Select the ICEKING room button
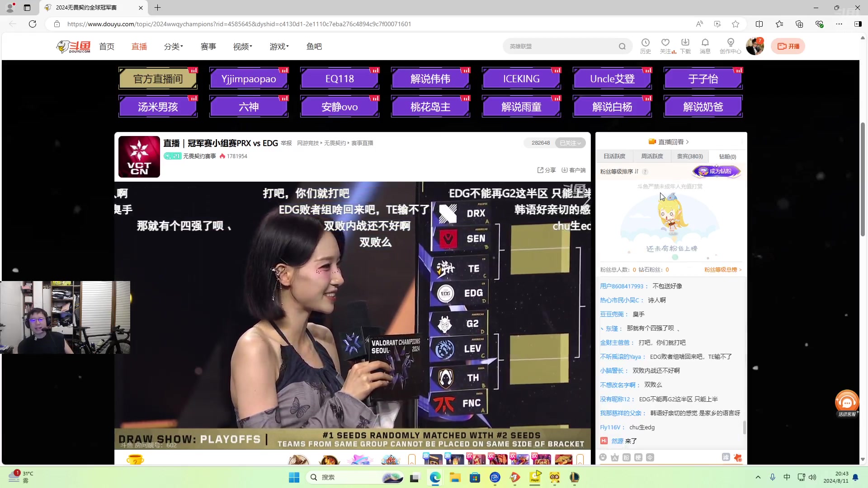The height and width of the screenshot is (488, 868). click(521, 79)
